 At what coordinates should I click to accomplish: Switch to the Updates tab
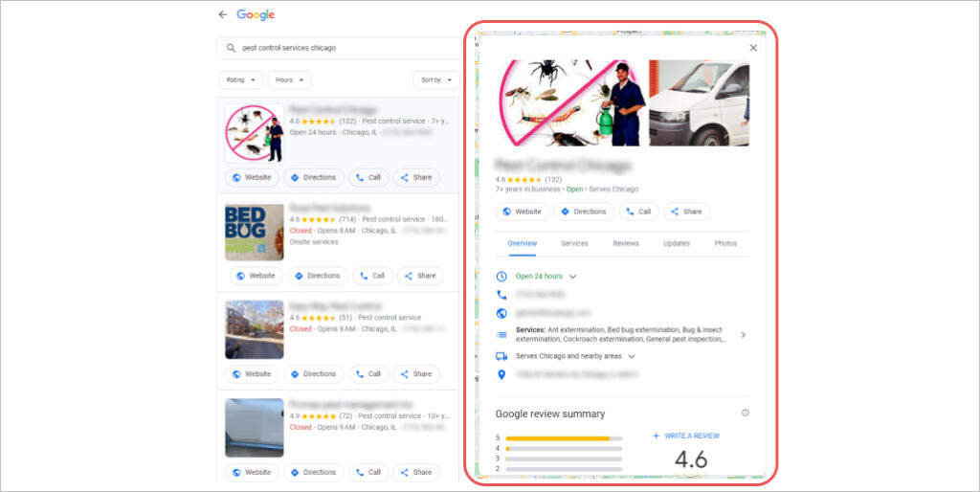click(677, 244)
